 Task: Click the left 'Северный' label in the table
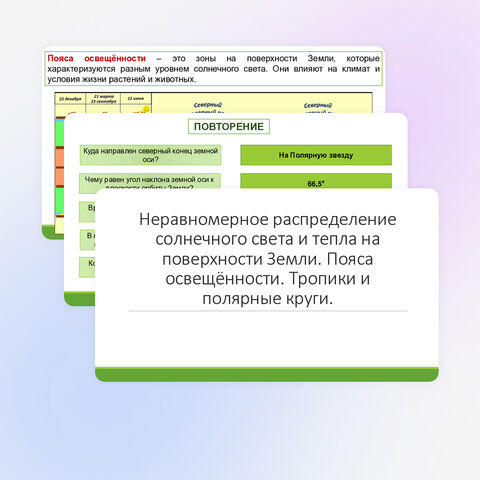[208, 105]
